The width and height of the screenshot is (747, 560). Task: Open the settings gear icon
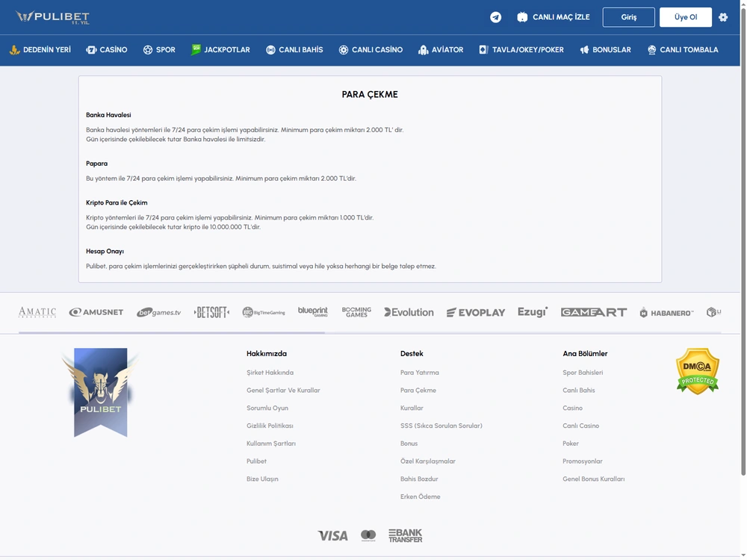pyautogui.click(x=722, y=17)
